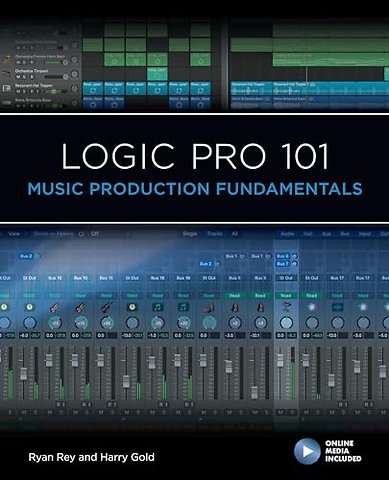Click the drum kit icon on highlighted channel strip
Screen dimensions: 389x480
coord(286,307)
